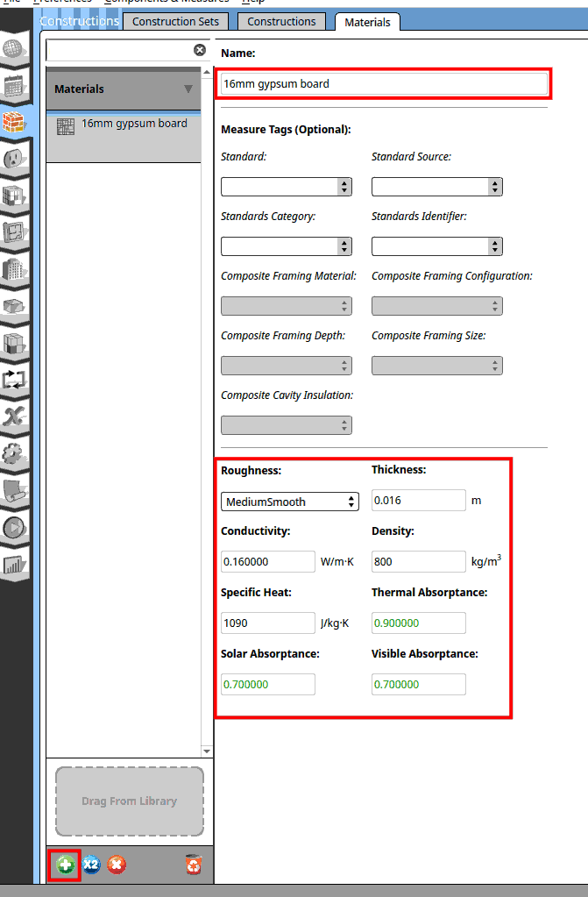This screenshot has height=897, width=588.
Task: Click the green add new material button
Action: click(x=65, y=865)
